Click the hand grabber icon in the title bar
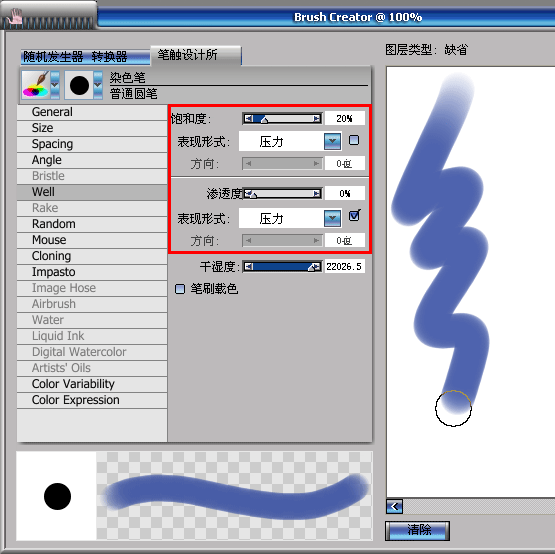Image resolution: width=555 pixels, height=554 pixels. (x=16, y=16)
